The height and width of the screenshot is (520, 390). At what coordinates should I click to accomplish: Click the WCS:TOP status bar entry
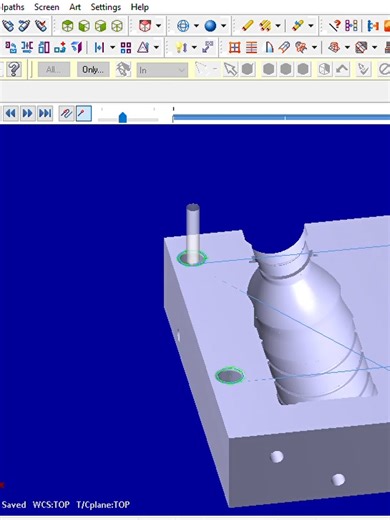point(51,504)
